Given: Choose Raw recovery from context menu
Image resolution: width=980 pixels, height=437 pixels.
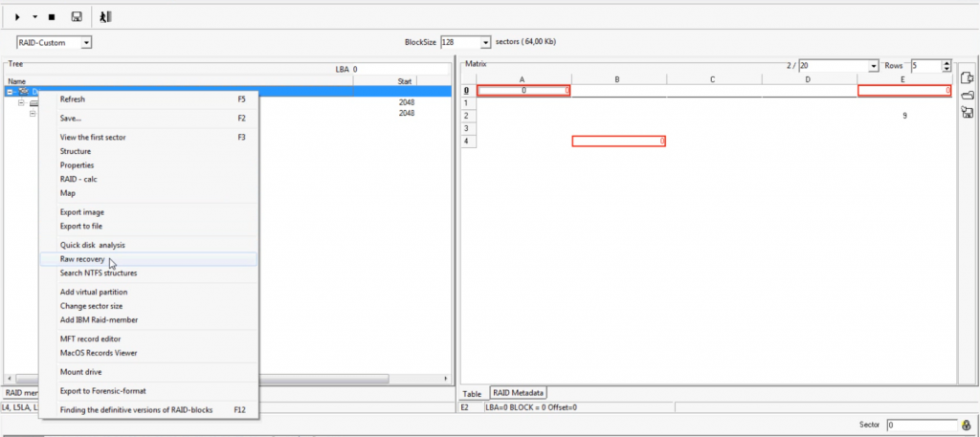Looking at the screenshot, I should (82, 259).
